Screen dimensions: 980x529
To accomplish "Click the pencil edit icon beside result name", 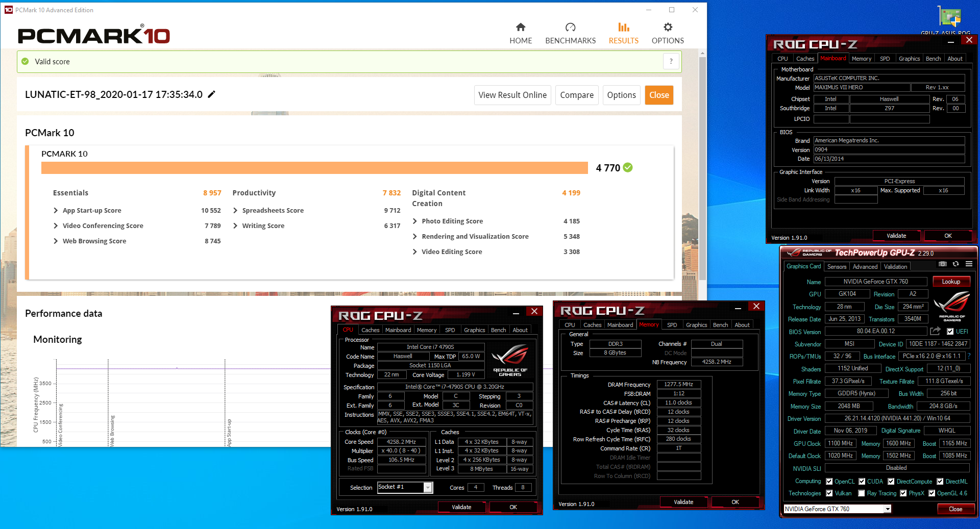I will (x=212, y=94).
